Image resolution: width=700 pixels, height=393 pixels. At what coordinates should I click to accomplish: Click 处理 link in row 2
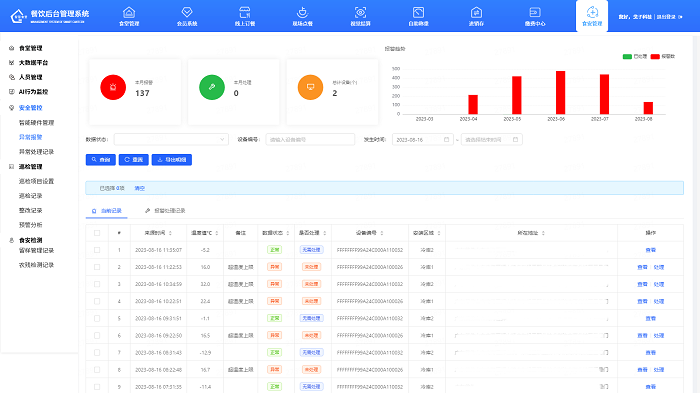[x=659, y=267]
